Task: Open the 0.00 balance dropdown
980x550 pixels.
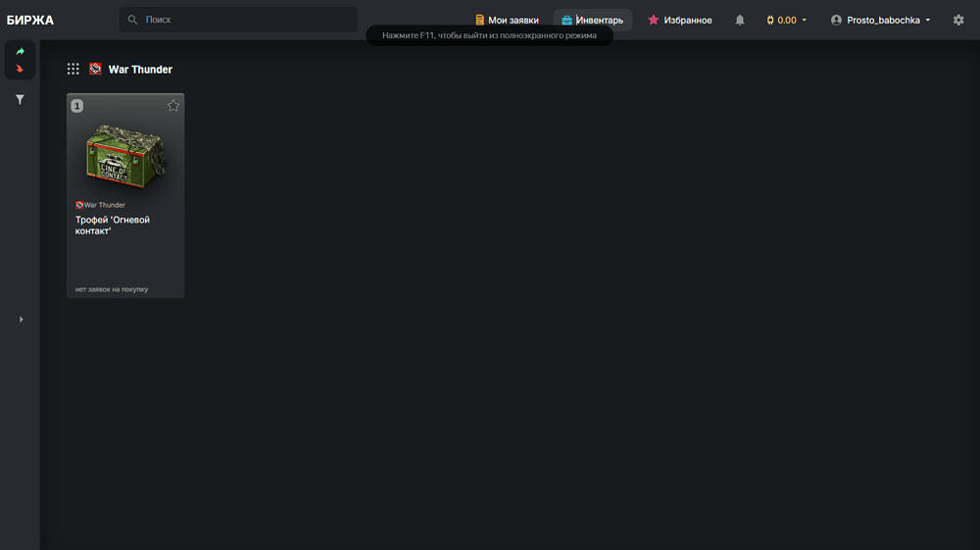Action: (x=787, y=20)
